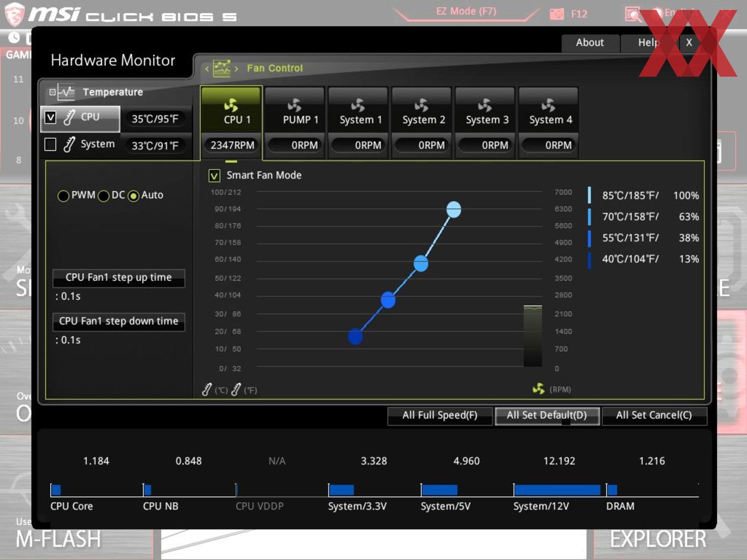Open the About tab

pyautogui.click(x=590, y=43)
